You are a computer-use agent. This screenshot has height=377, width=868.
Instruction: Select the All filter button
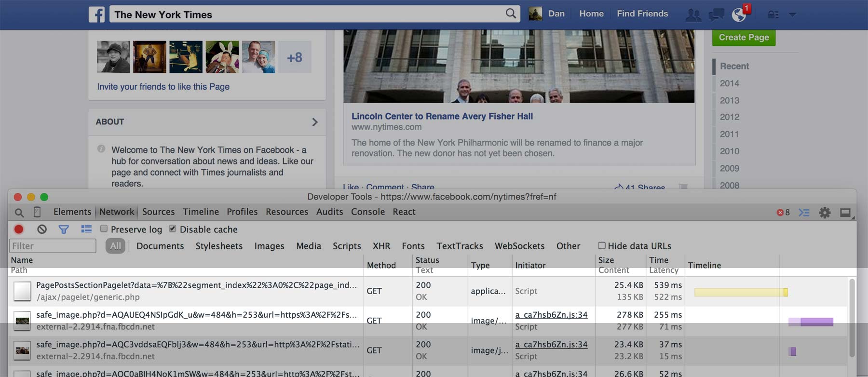coord(115,246)
